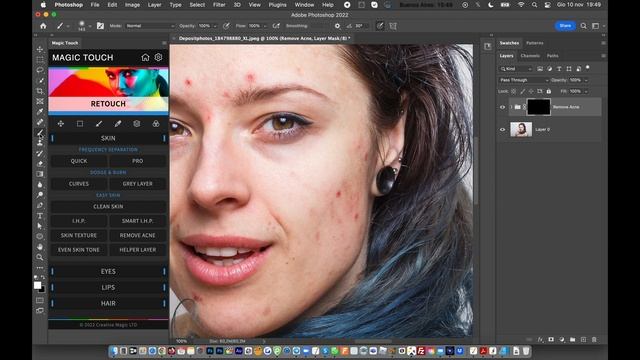Click Magic Touch overlapping circles icon
640x360 pixels.
click(x=156, y=124)
